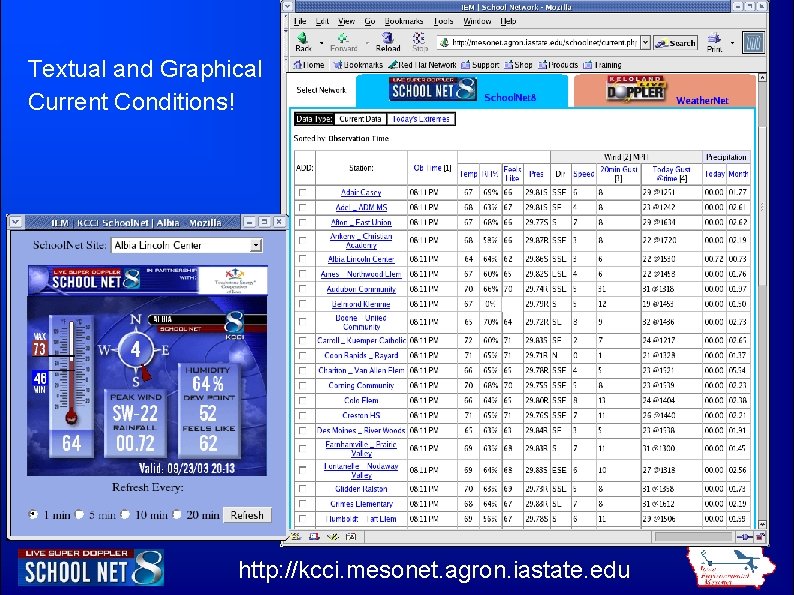794x595 pixels.
Task: Check the Adair Casey station checkbox
Action: [303, 192]
